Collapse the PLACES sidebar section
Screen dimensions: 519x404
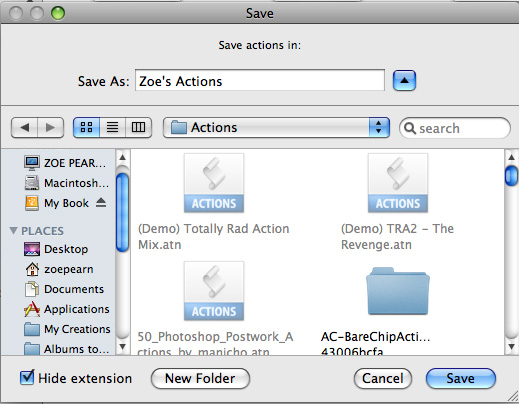click(13, 230)
